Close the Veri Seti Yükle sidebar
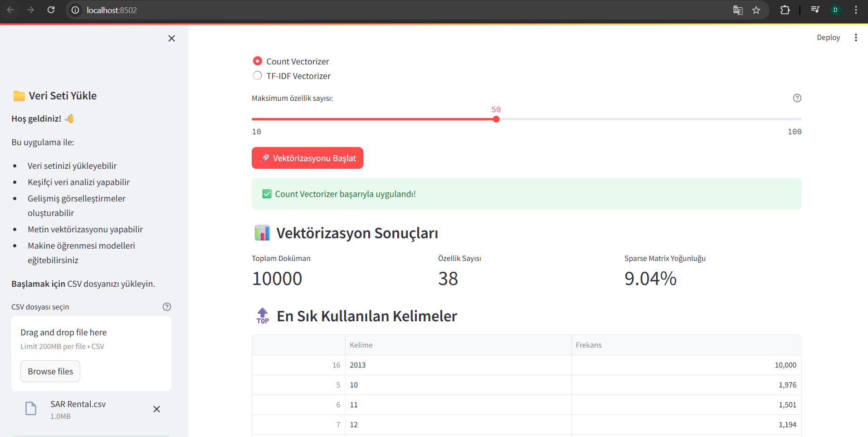Viewport: 868px width, 437px height. click(171, 39)
